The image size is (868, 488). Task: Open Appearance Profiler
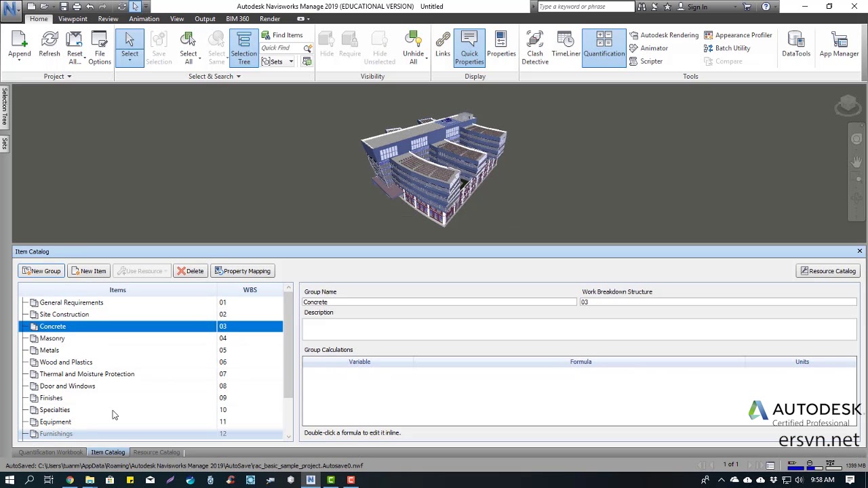738,35
